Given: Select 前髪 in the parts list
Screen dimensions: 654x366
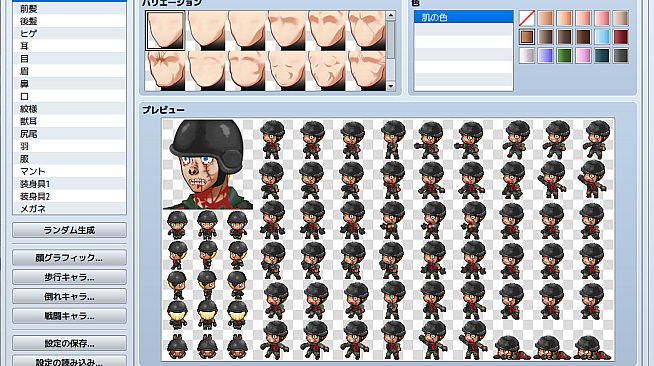Looking at the screenshot, I should click(x=69, y=9).
